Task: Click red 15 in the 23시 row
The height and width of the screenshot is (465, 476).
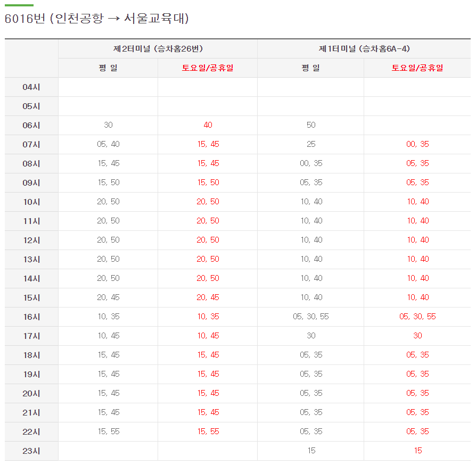Action: (418, 451)
